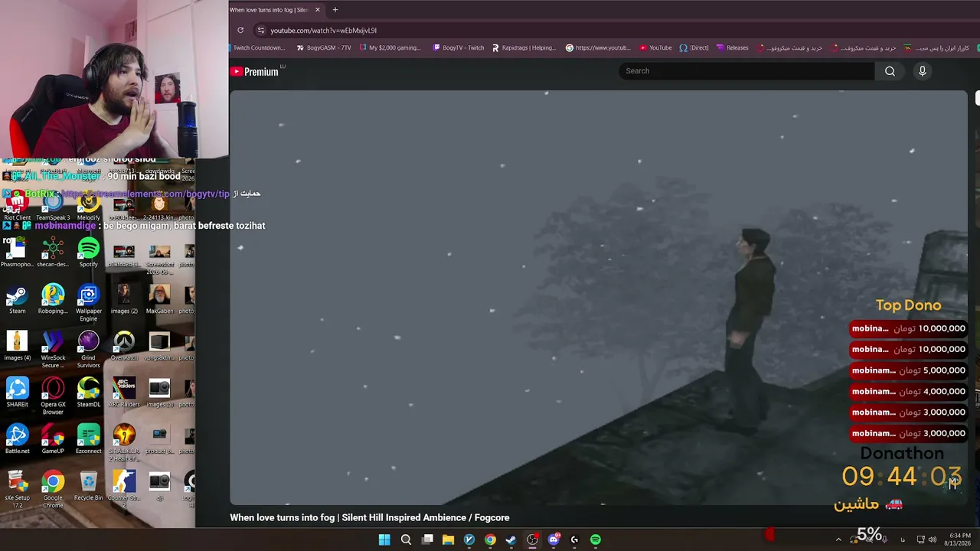This screenshot has height=551, width=980.
Task: Launch Grind Survivors from the desktop
Action: click(x=88, y=350)
